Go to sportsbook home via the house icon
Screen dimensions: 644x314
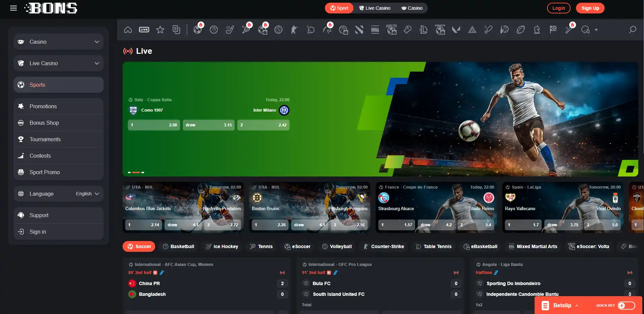click(x=128, y=30)
